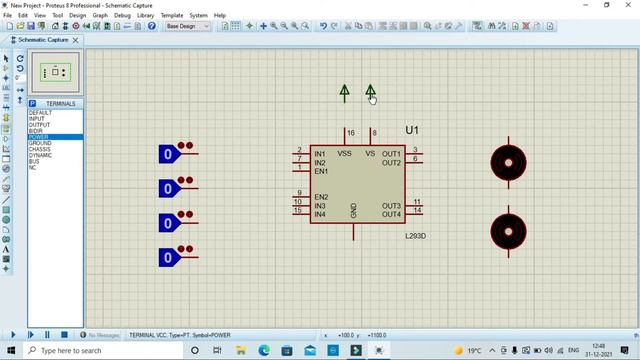Undo the last action
This screenshot has width=640, height=360.
(323, 26)
